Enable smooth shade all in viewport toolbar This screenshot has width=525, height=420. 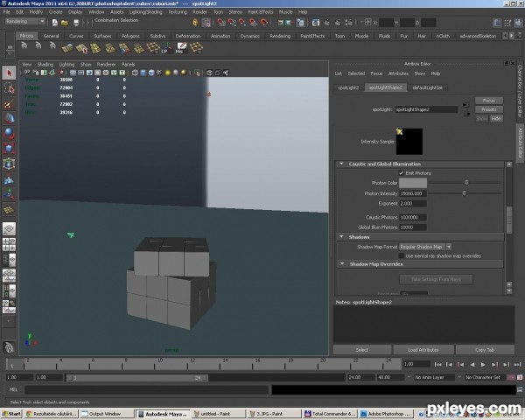(143, 73)
